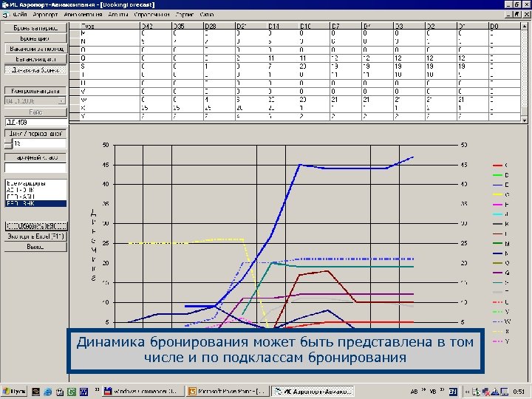
Task: Click Экспорт в Excel (F11) button
Action: tap(35, 236)
